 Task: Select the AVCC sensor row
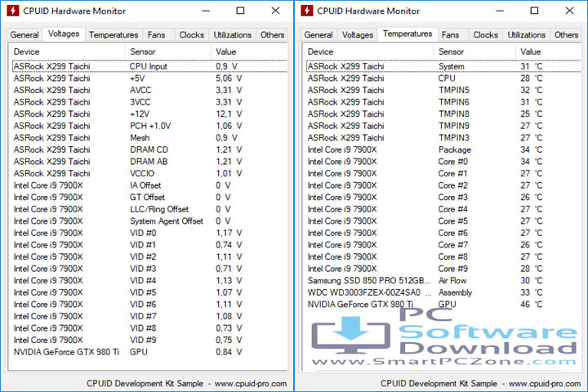click(x=149, y=91)
